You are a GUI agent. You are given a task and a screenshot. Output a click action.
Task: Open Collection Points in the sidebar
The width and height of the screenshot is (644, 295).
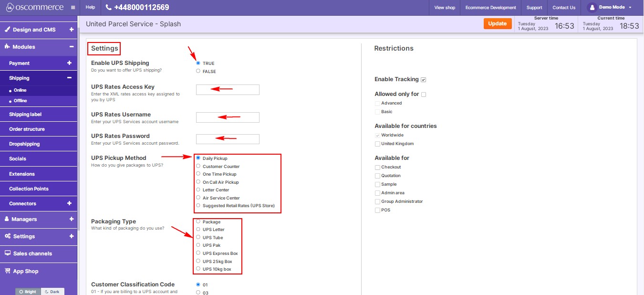(x=29, y=189)
